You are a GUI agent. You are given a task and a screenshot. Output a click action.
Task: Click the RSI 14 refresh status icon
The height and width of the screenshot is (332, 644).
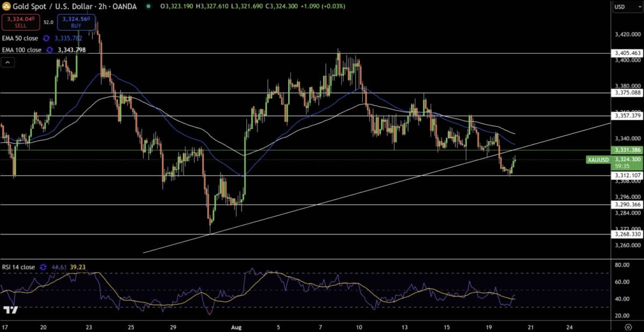43,266
